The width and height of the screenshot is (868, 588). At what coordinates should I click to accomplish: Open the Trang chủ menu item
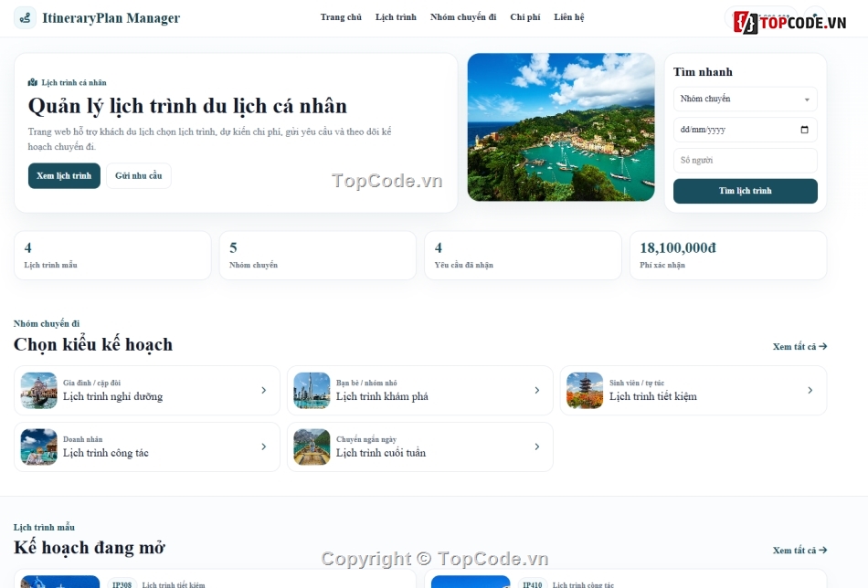(x=341, y=17)
